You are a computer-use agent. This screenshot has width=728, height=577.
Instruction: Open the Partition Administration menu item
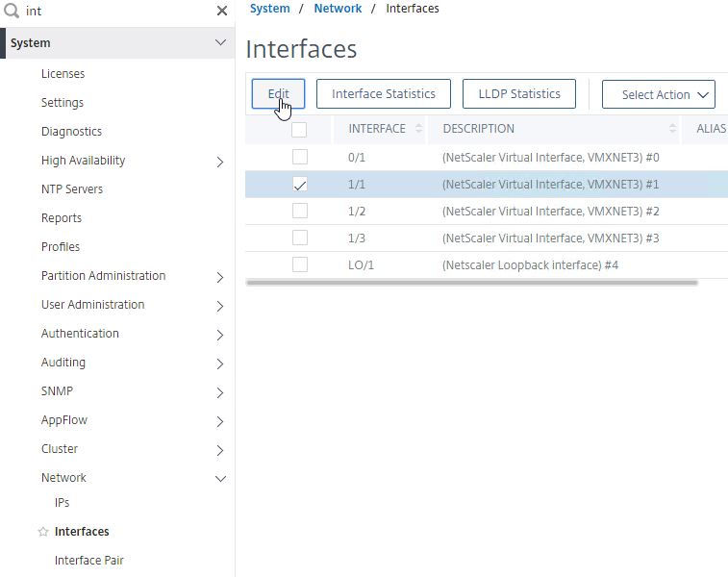[104, 276]
